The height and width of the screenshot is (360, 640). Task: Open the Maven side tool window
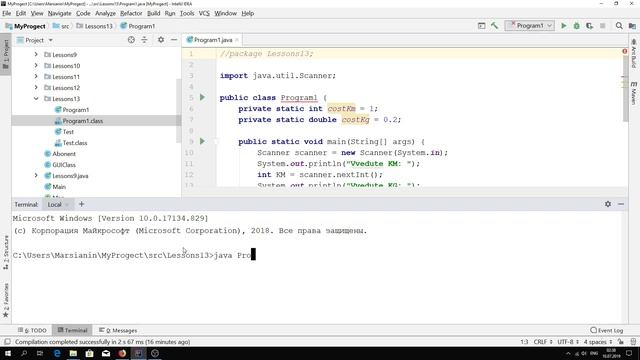633,93
